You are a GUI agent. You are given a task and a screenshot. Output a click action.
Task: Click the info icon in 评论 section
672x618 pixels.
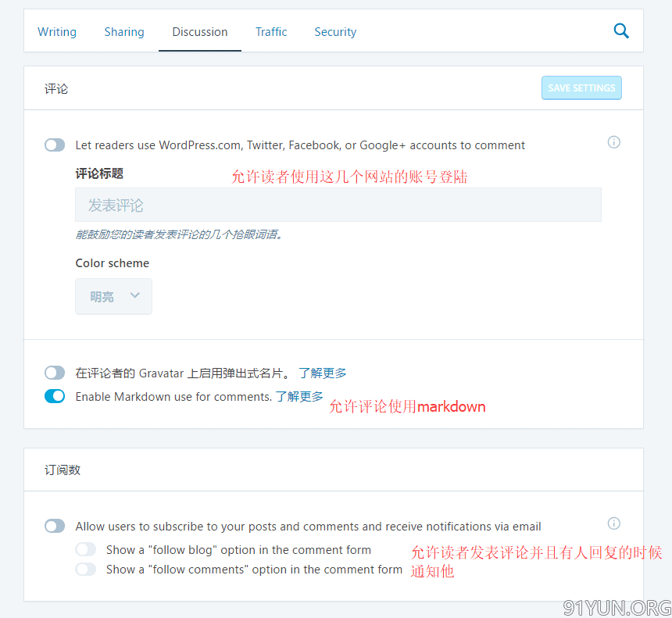pos(614,142)
